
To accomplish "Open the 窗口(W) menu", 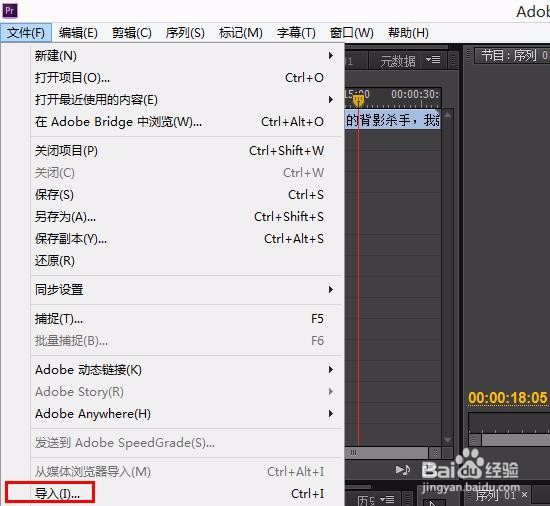I will [351, 33].
